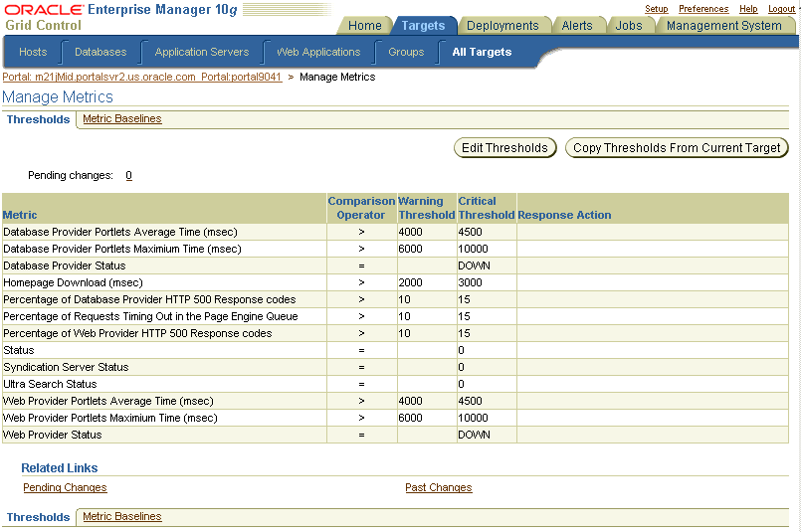Click the Critical Threshold column header
This screenshot has width=801, height=532.
(x=487, y=208)
